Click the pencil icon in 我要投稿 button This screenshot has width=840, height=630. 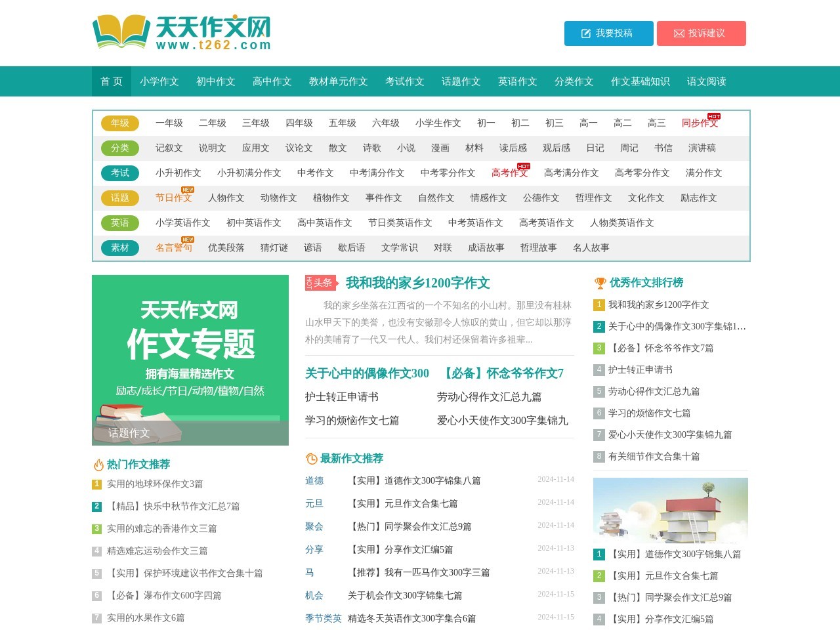pos(585,33)
